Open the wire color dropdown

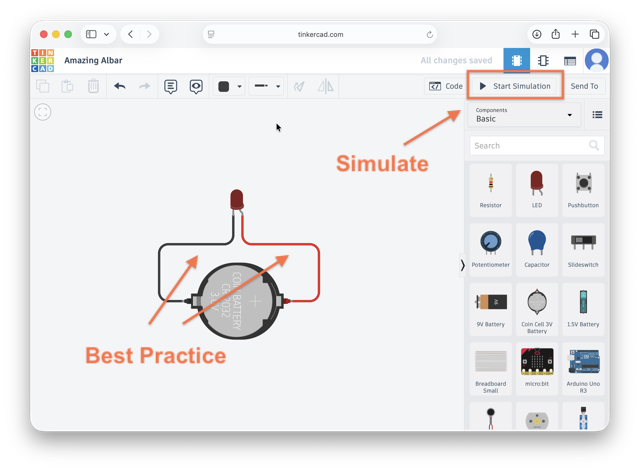(230, 87)
